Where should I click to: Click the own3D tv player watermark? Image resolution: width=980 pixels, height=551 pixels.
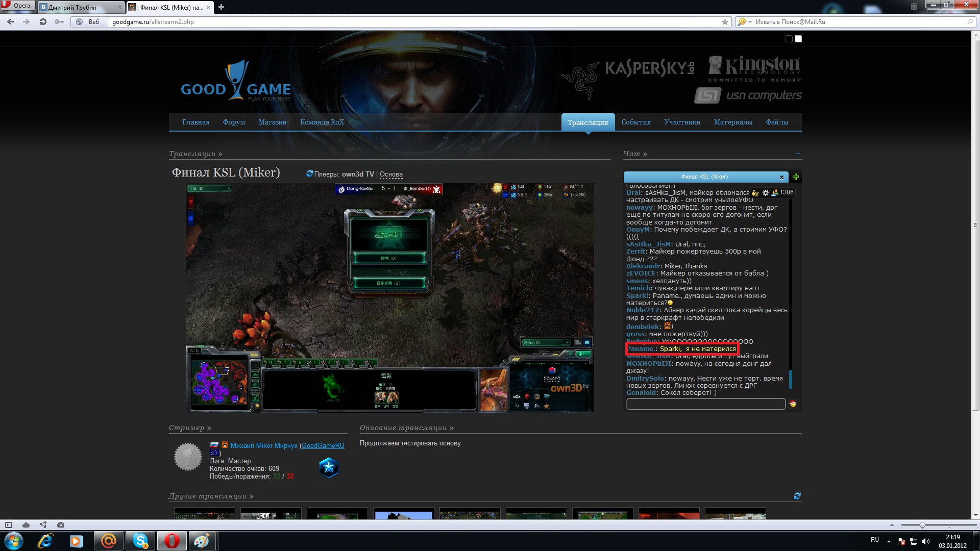tap(569, 388)
